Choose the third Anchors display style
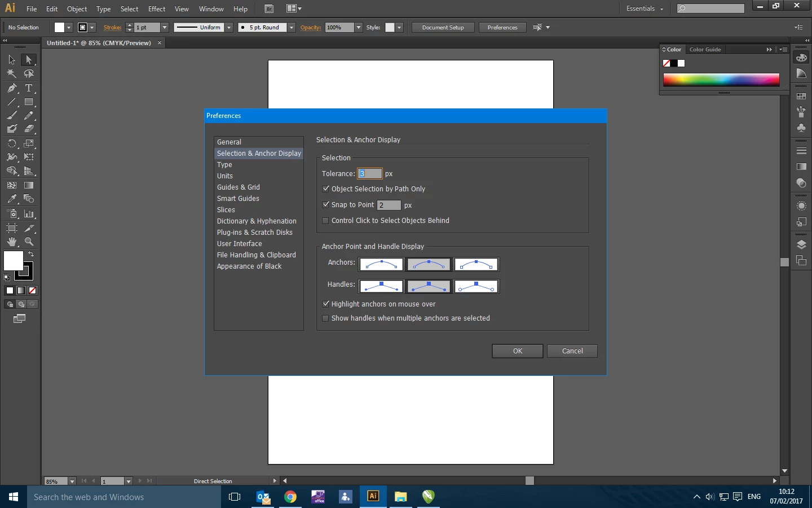The width and height of the screenshot is (812, 508). 476,264
